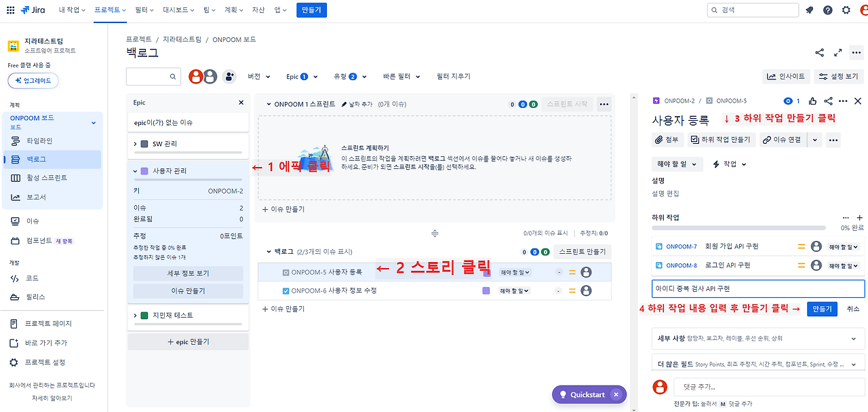Viewport: 868px width, 412px height.
Task: Open the 프로젝트 top menu
Action: pos(111,10)
